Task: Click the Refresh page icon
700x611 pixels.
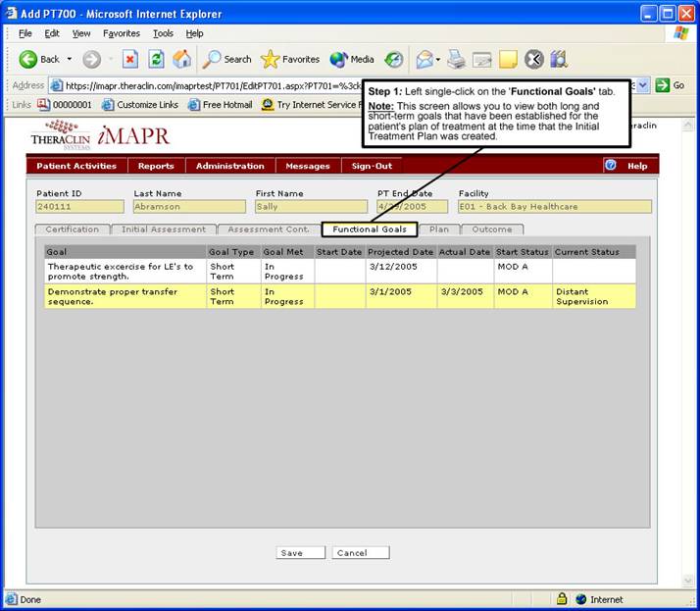Action: click(x=156, y=59)
